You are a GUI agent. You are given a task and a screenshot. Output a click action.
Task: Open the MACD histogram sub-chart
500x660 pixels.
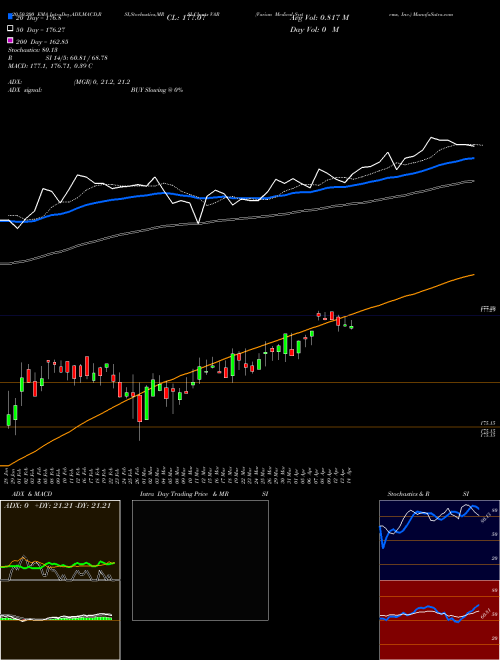point(60,620)
